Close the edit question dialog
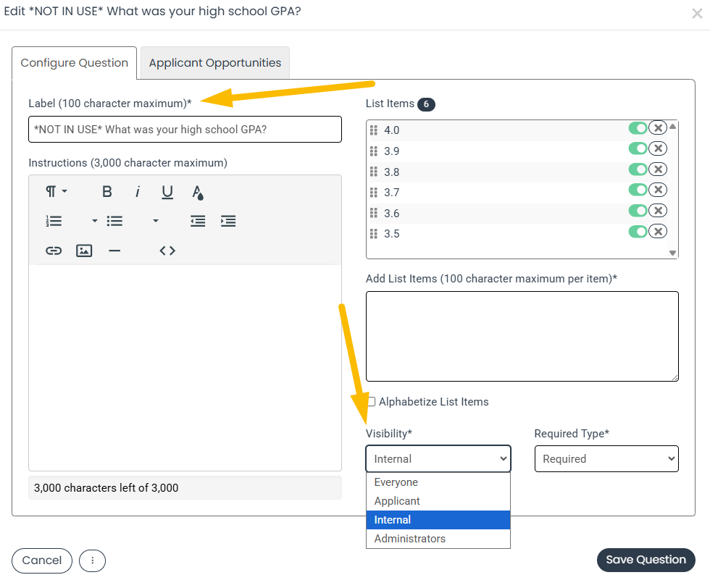The width and height of the screenshot is (710, 588). (697, 14)
